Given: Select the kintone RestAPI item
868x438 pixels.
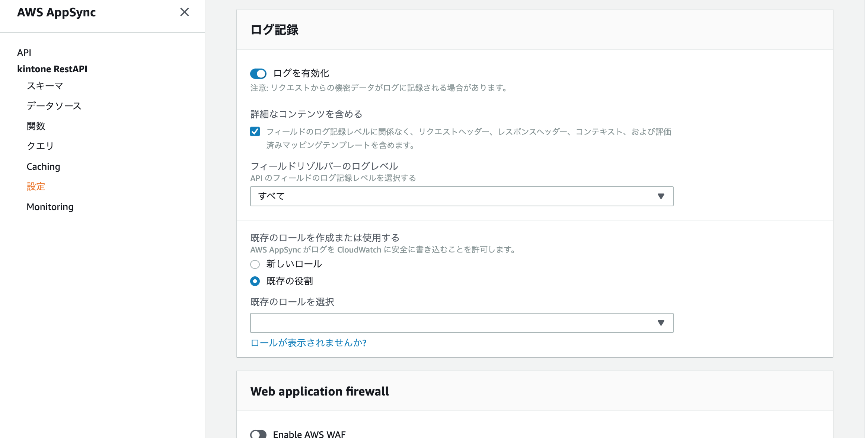Looking at the screenshot, I should pyautogui.click(x=52, y=69).
